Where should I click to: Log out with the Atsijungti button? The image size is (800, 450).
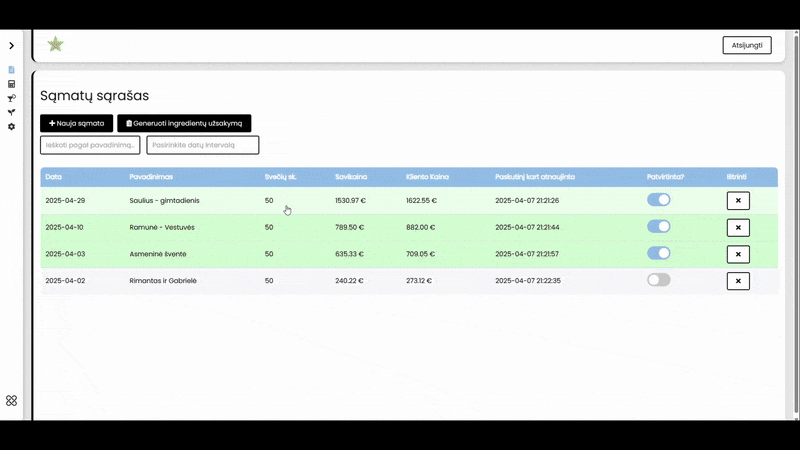(747, 45)
